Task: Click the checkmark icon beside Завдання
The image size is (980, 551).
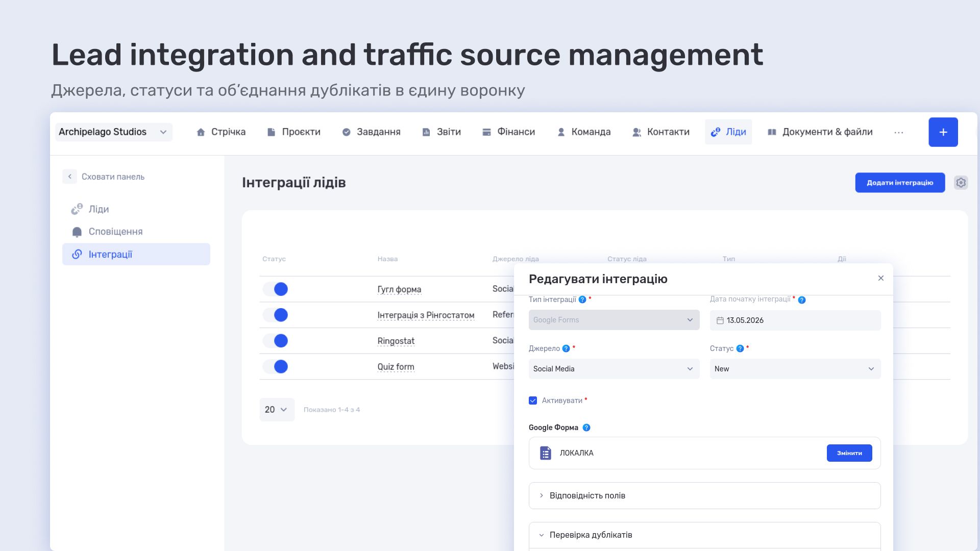Action: [347, 132]
